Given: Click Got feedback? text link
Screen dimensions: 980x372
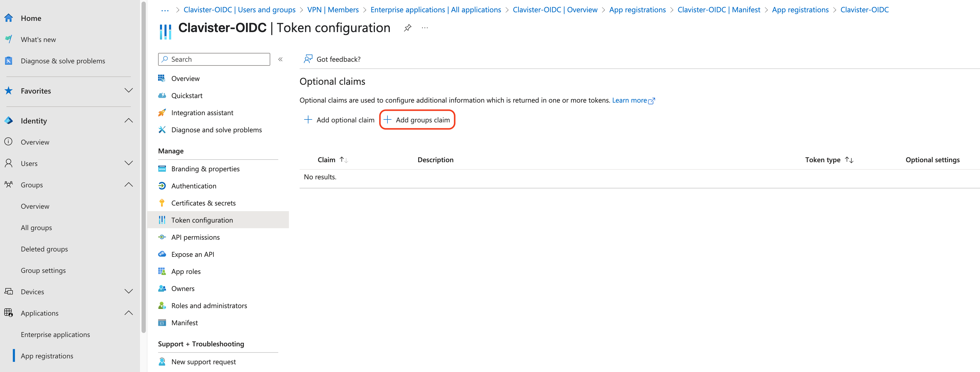Looking at the screenshot, I should click(x=338, y=59).
